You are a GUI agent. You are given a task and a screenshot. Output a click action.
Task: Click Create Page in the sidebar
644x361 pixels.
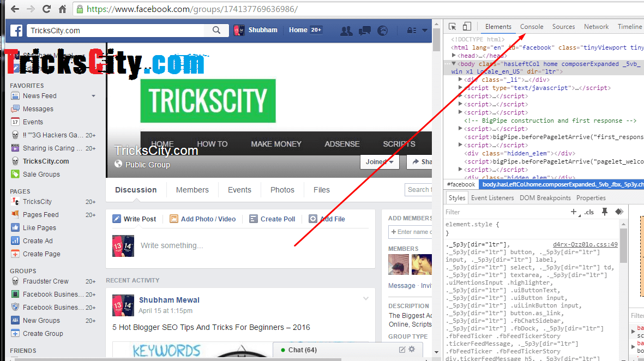(x=41, y=254)
